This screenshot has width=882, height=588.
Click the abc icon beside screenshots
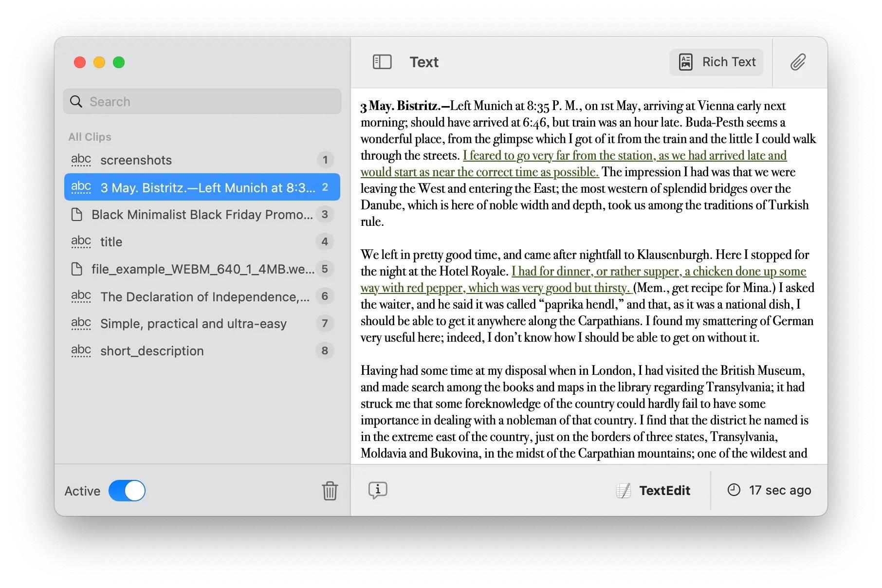pos(81,160)
